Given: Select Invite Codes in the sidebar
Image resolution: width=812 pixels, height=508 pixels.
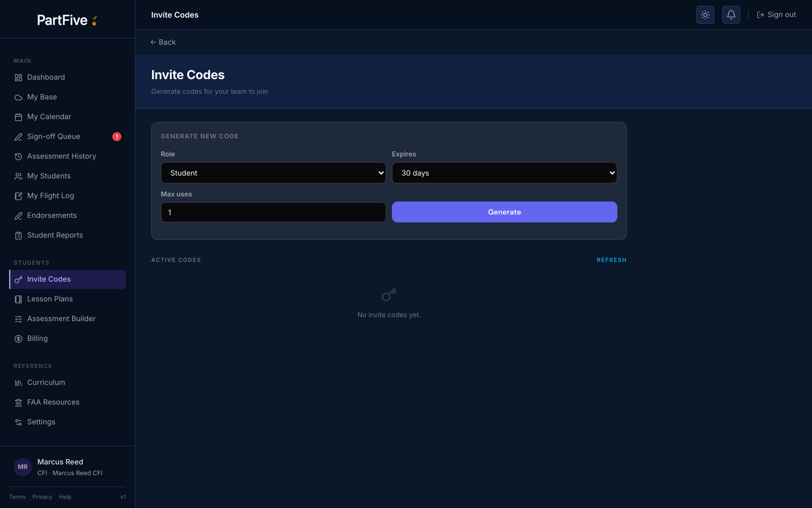Looking at the screenshot, I should coord(68,279).
